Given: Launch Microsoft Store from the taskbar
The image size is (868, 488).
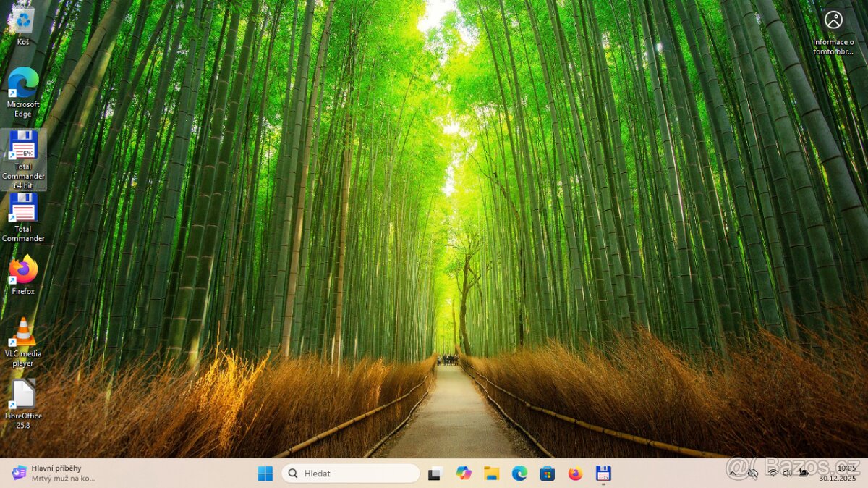Looking at the screenshot, I should (548, 473).
